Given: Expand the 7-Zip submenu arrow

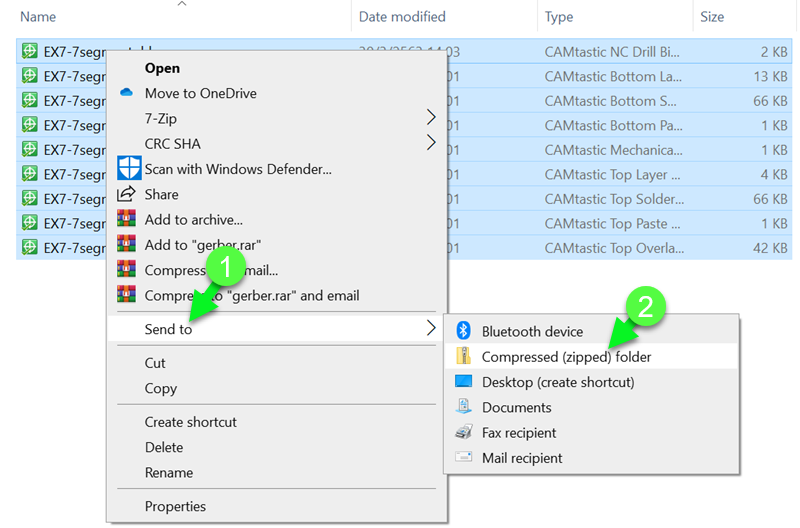Looking at the screenshot, I should (431, 117).
